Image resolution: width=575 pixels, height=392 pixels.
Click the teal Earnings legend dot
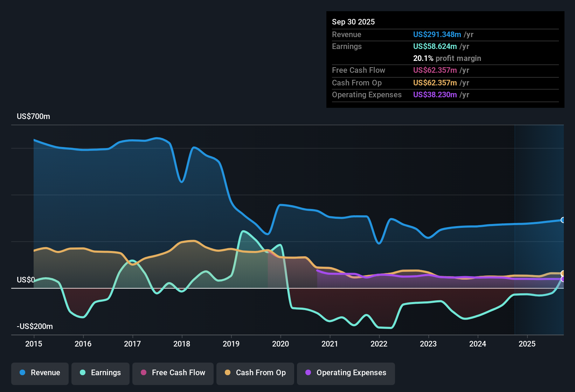pyautogui.click(x=83, y=373)
